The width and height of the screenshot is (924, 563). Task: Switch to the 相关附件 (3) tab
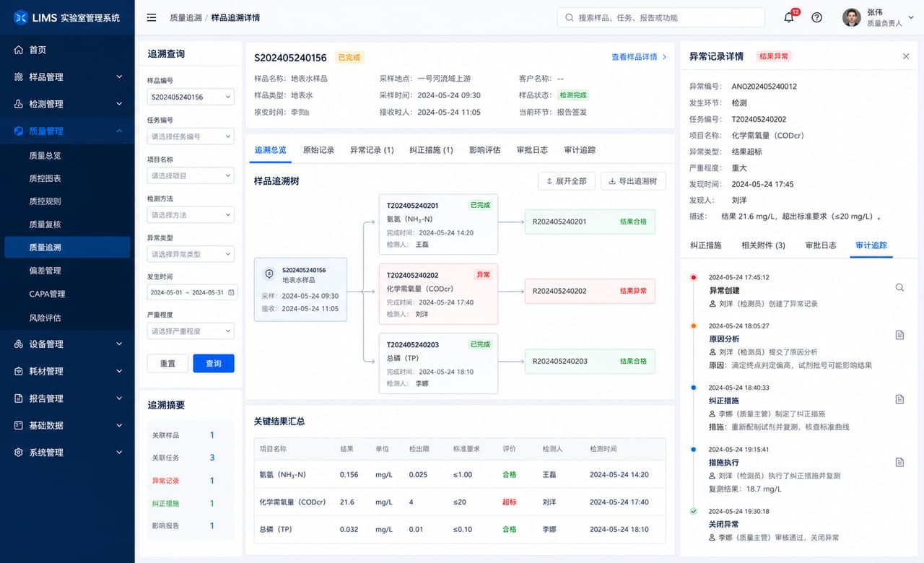[763, 245]
